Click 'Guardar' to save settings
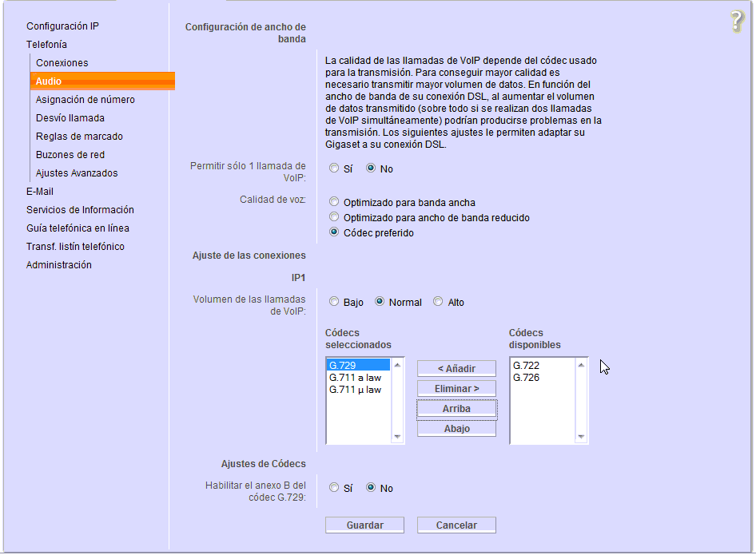Screen dimensions: 756x555 coord(364,525)
